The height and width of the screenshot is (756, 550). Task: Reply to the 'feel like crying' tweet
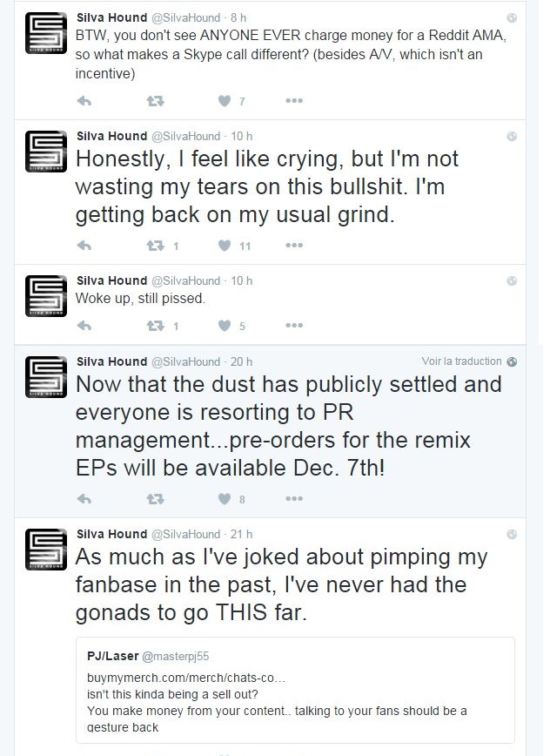[84, 246]
